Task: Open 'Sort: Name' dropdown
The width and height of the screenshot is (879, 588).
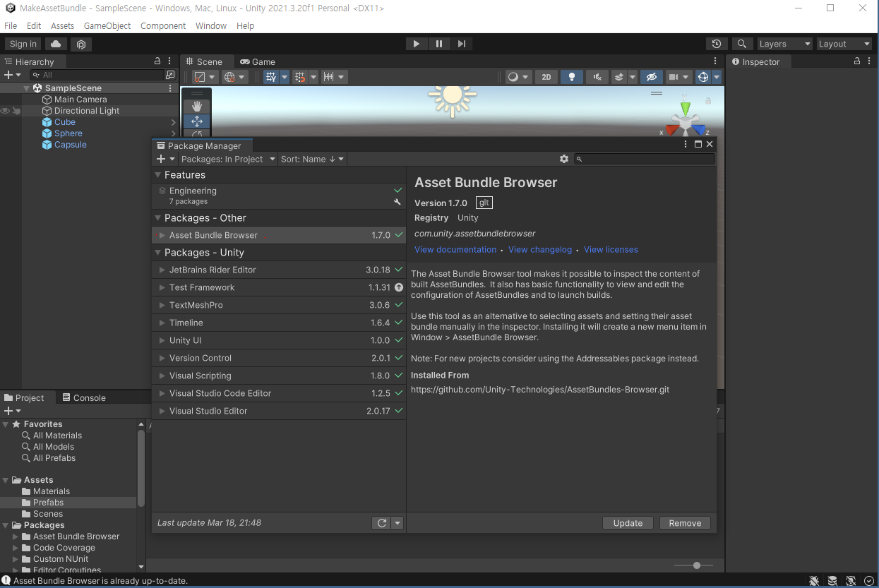Action: pos(312,159)
